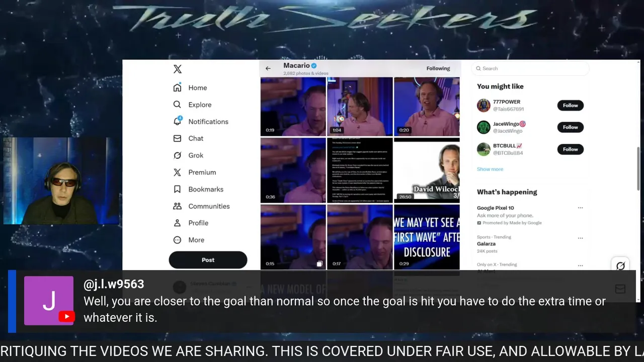Click the JaceWingo name
Screen dimensions: 644x362
509,124
